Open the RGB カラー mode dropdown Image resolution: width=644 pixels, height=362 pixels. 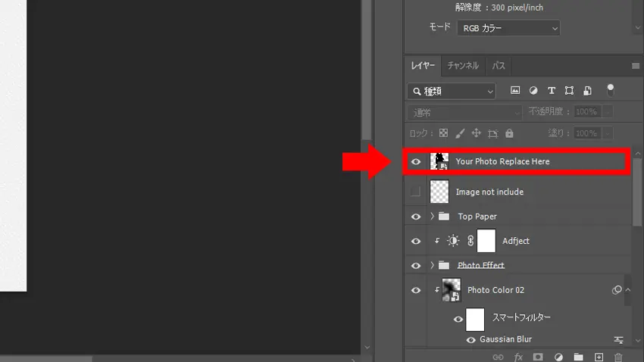click(x=508, y=29)
